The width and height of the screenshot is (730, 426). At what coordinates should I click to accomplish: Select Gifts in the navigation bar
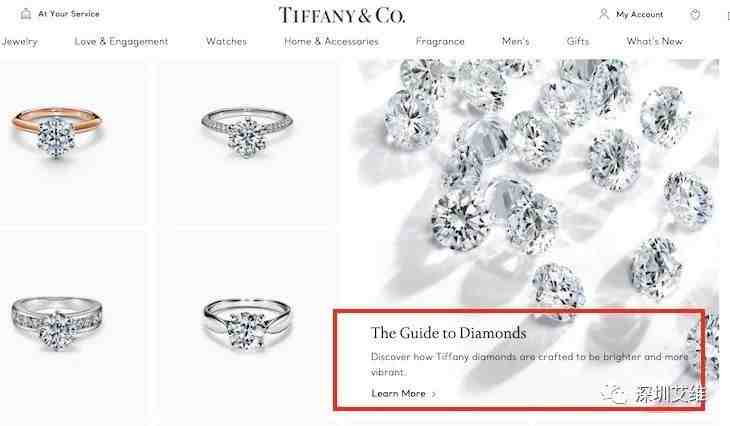pos(578,41)
